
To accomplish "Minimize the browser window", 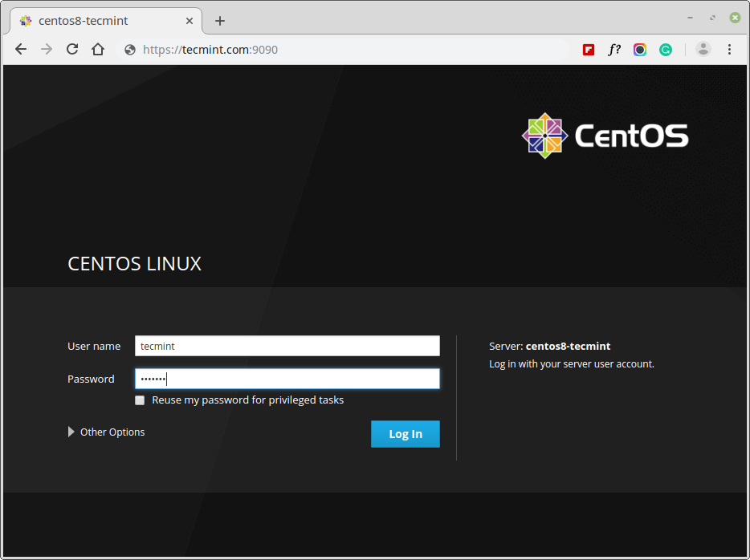I will [691, 18].
